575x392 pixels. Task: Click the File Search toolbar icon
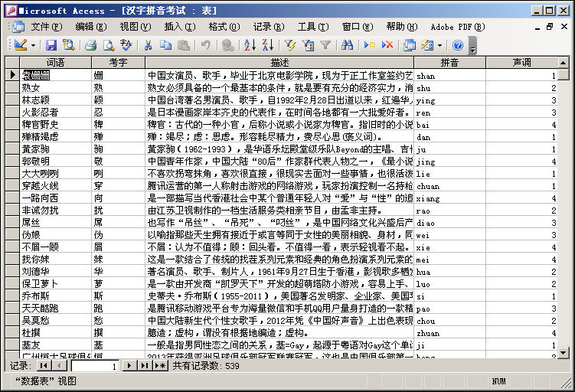coord(68,45)
